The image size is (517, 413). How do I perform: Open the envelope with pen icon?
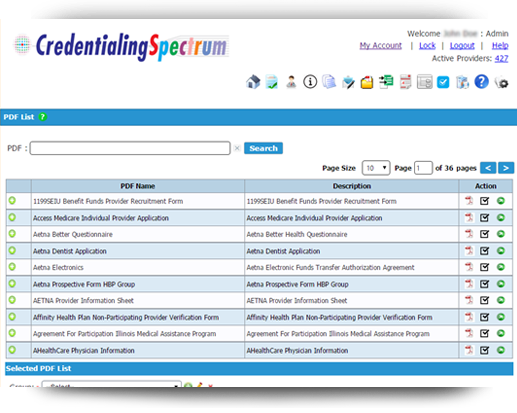pos(348,82)
